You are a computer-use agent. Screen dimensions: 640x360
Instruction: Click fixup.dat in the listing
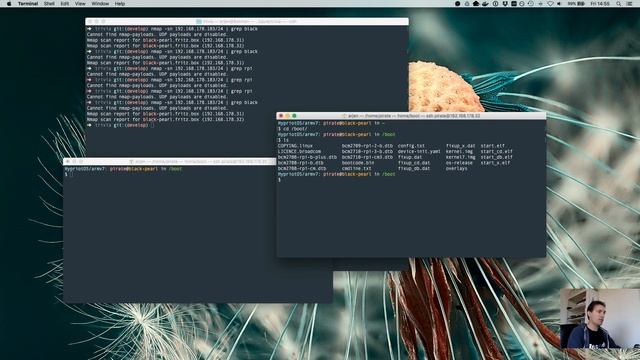point(410,157)
